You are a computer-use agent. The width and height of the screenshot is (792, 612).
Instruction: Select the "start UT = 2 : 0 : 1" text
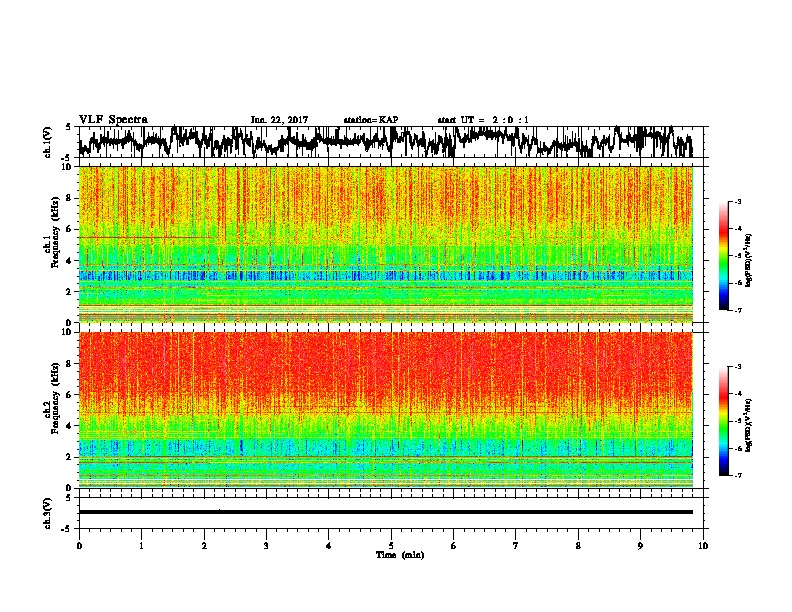[x=483, y=120]
